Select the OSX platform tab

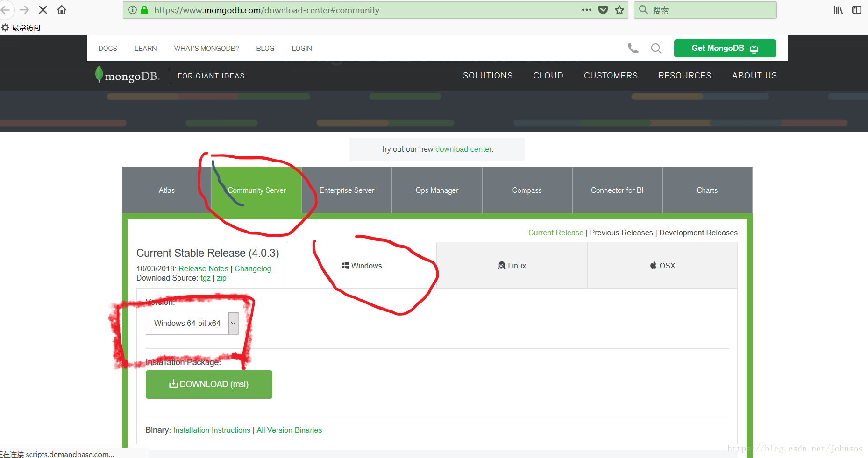tap(662, 265)
